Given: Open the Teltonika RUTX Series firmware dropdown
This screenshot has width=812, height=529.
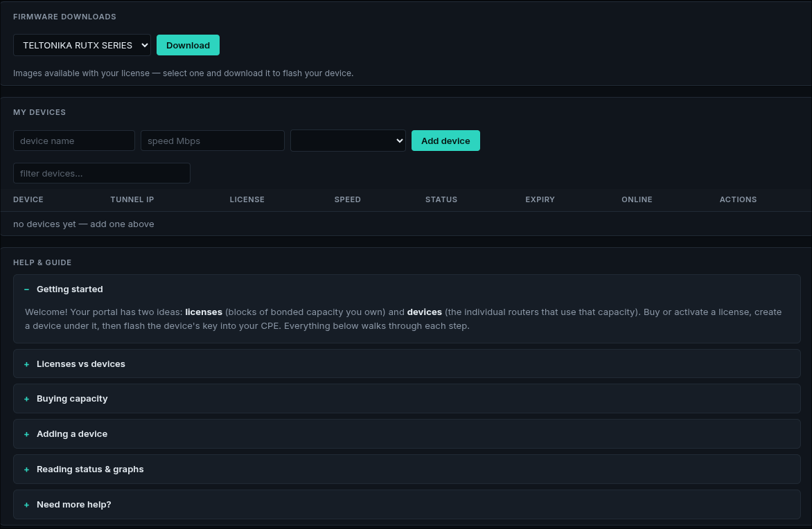Looking at the screenshot, I should pos(82,45).
